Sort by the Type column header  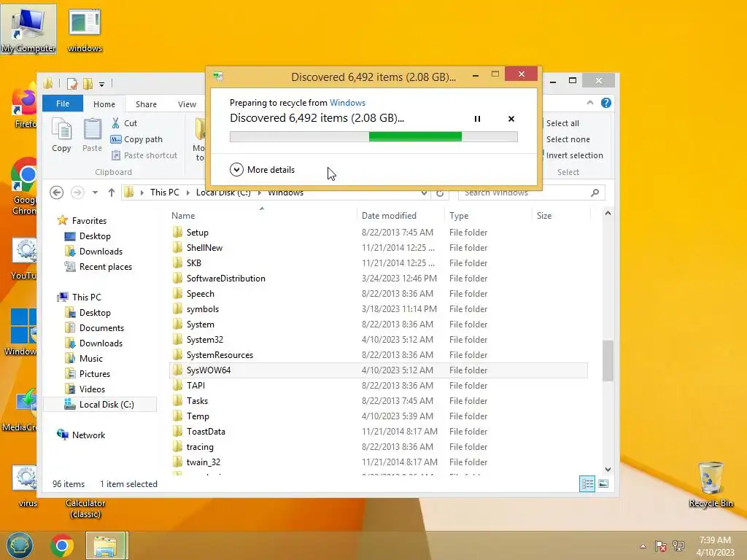[x=488, y=216]
